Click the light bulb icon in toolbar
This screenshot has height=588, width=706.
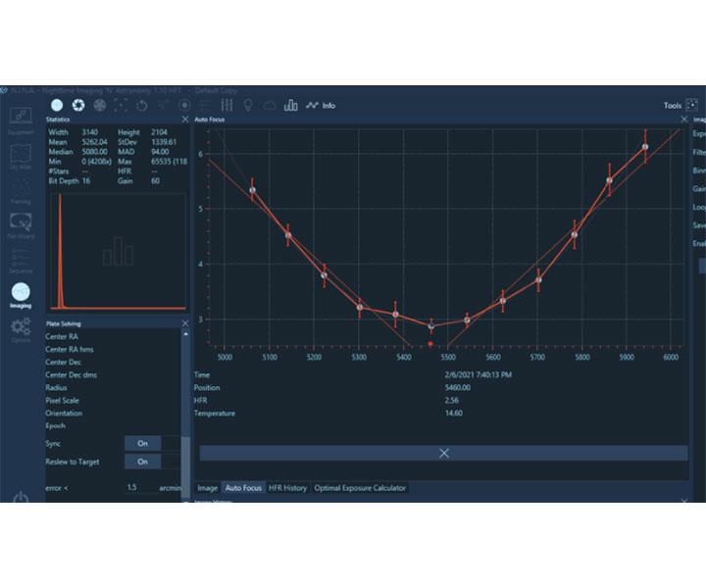click(x=248, y=105)
